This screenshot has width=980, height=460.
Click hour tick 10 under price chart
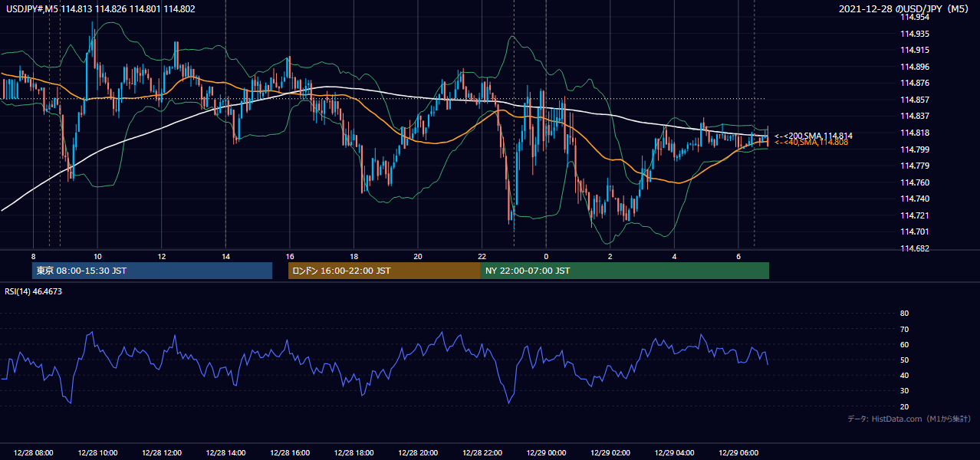point(97,256)
